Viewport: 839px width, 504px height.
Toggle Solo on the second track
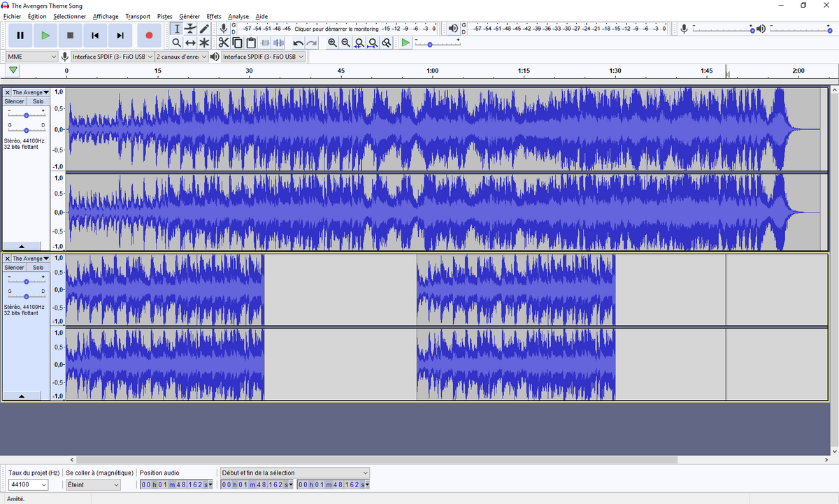click(x=38, y=268)
